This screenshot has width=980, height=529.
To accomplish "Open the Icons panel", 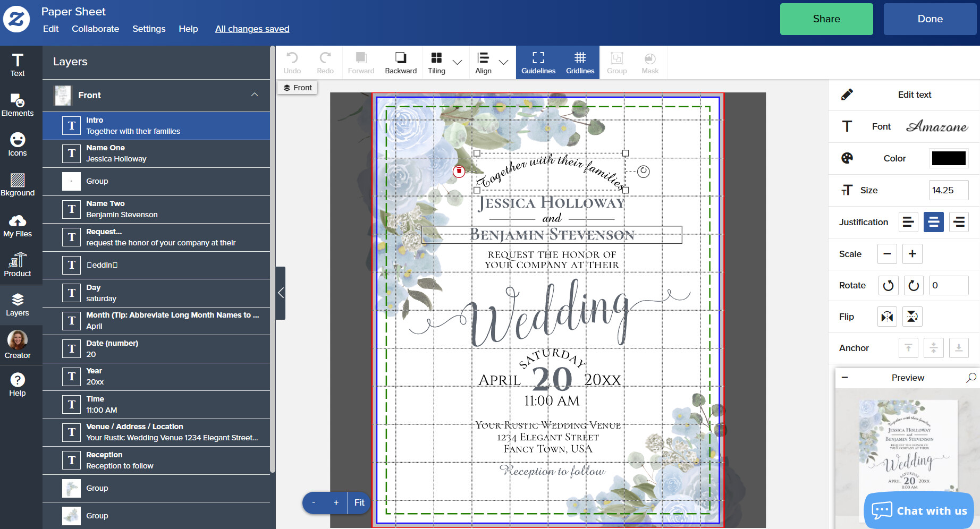I will click(18, 144).
